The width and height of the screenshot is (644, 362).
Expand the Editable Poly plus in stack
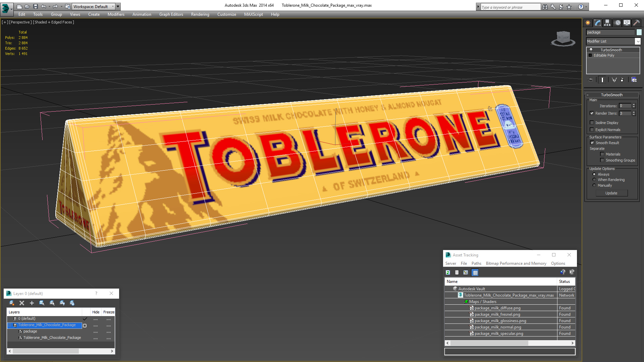click(590, 55)
